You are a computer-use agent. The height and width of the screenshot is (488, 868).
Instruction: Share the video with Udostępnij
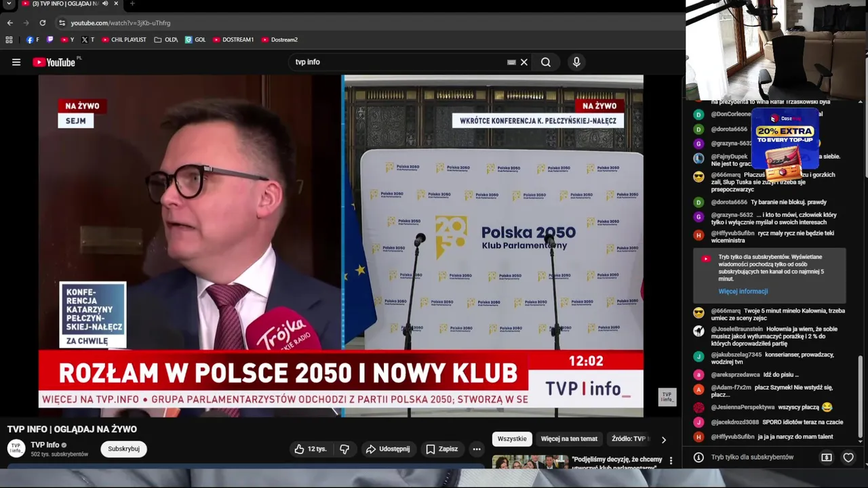(x=387, y=449)
